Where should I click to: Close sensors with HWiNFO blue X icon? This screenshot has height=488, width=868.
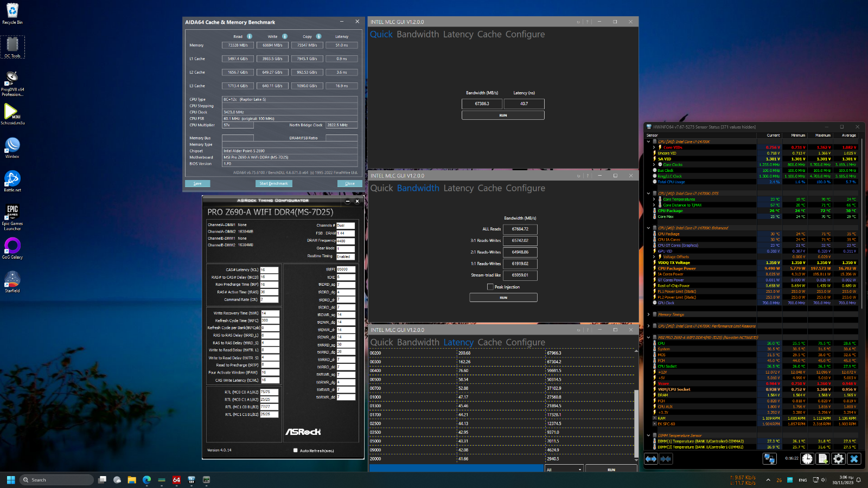coord(854,459)
